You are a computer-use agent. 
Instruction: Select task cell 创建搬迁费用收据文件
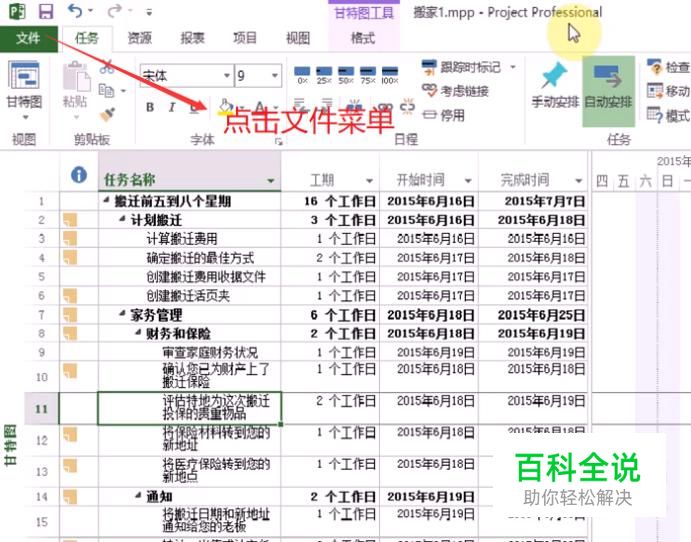[x=189, y=276]
